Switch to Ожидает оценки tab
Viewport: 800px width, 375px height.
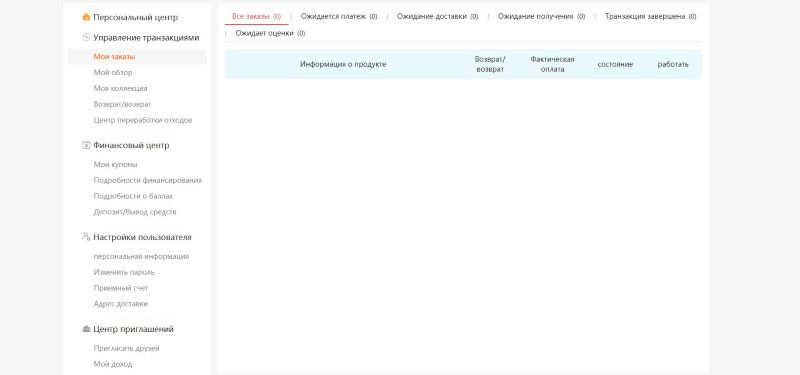[270, 33]
